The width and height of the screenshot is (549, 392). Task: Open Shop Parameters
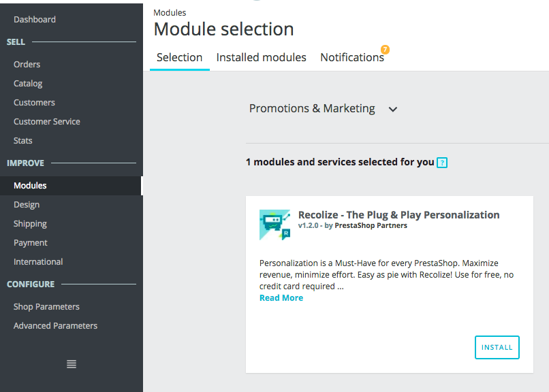click(x=46, y=307)
